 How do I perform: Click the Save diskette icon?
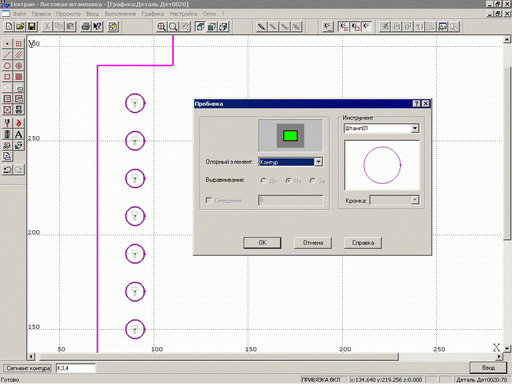tap(32, 26)
